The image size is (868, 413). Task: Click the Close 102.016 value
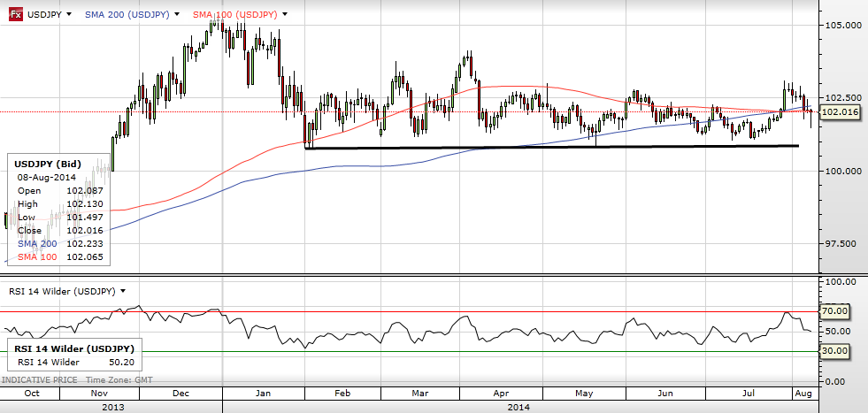(85, 230)
